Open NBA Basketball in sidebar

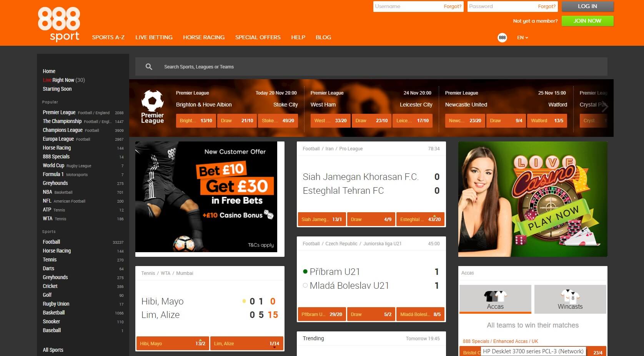click(83, 192)
